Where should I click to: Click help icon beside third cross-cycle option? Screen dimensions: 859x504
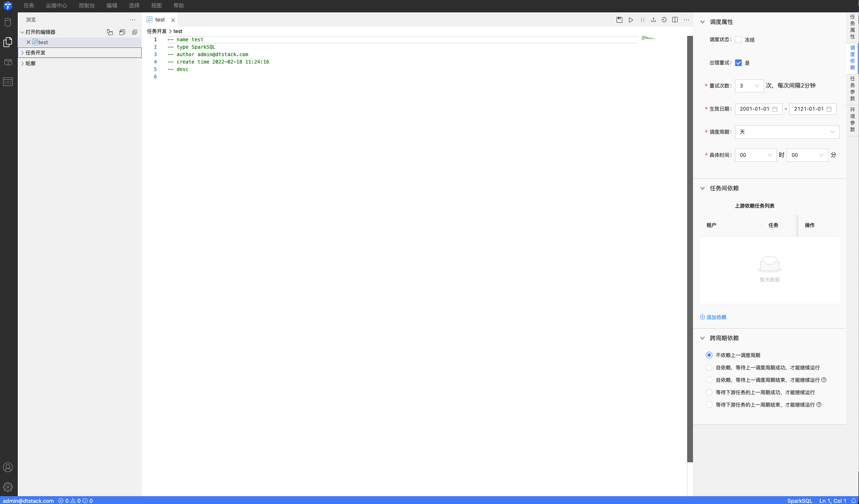coord(824,380)
